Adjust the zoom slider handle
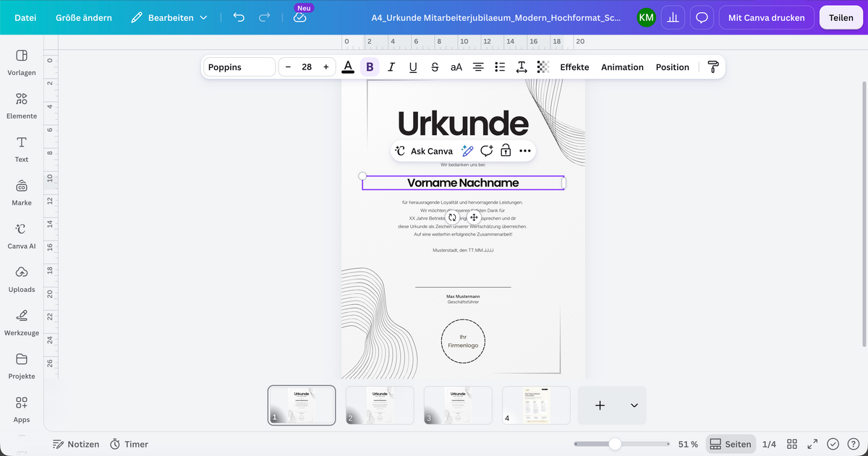Viewport: 868px width, 456px height. coord(615,444)
